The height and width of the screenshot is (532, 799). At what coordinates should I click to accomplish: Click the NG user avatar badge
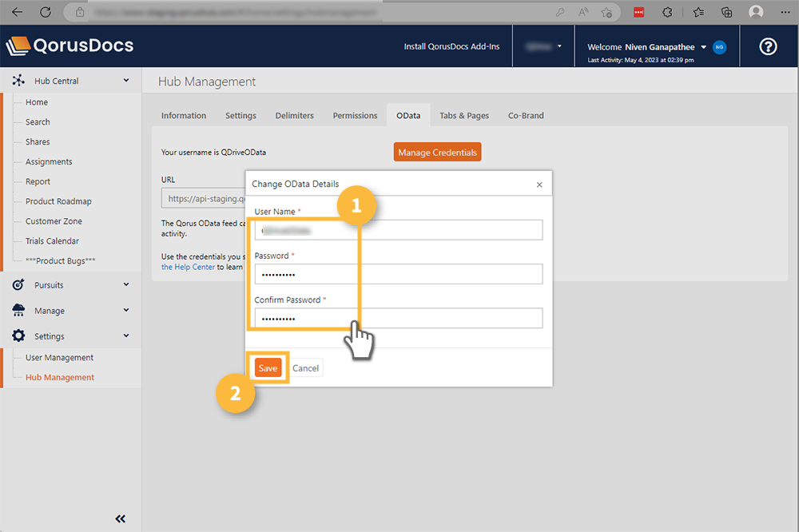(x=720, y=47)
